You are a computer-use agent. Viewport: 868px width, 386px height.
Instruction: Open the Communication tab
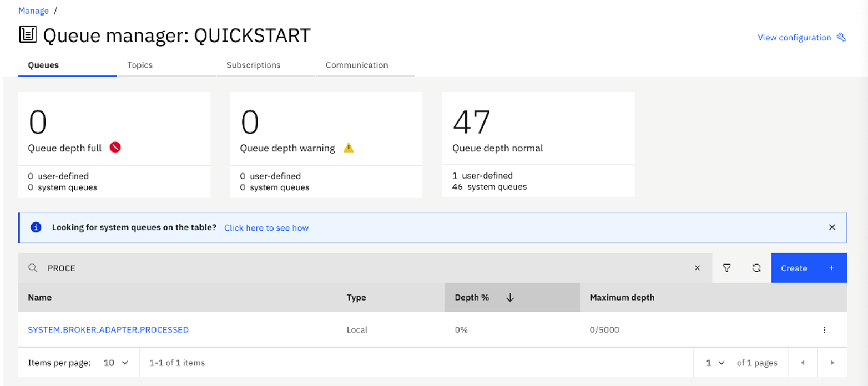click(x=356, y=65)
